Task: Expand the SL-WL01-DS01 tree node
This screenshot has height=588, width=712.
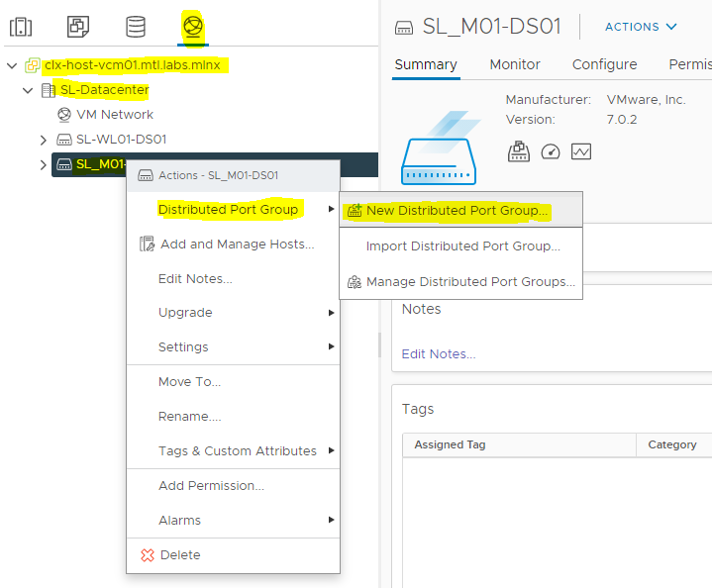Action: pos(44,140)
